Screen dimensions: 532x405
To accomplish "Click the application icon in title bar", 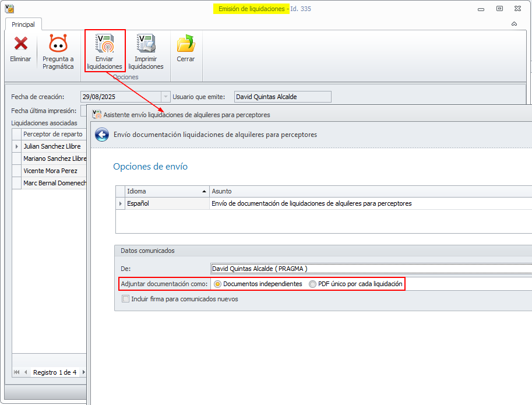I will pyautogui.click(x=9, y=9).
